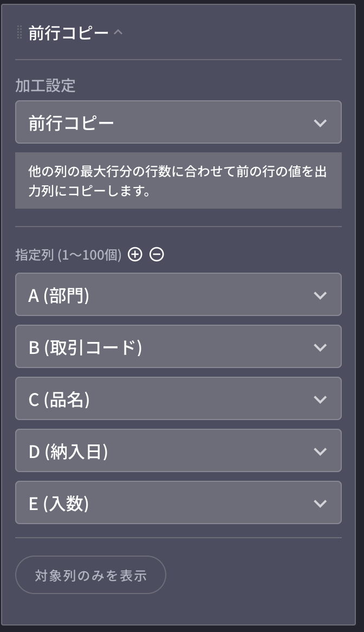Click the chevron on the B (取引コード) field

(x=320, y=346)
